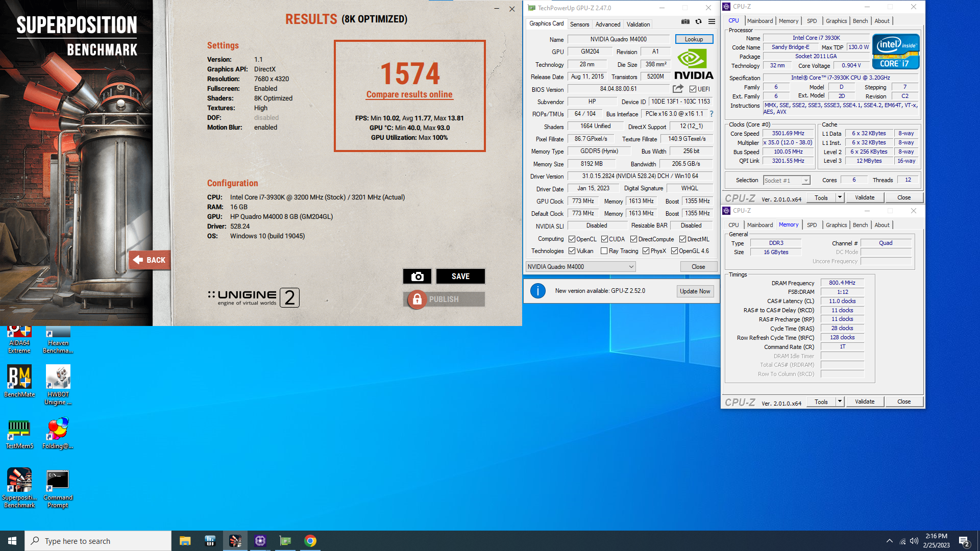This screenshot has width=980, height=551.
Task: Click the BACK button in Superposition
Action: click(x=150, y=260)
